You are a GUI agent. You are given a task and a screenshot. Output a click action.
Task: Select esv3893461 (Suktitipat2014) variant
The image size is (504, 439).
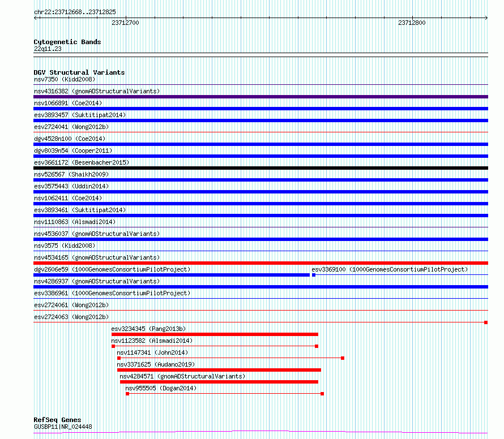click(80, 210)
